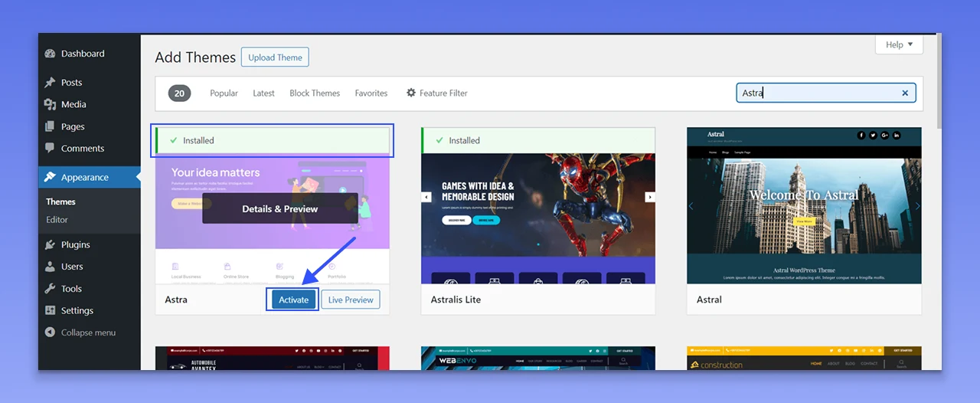Screen dimensions: 980x403
Task: Click the Upload Theme button
Action: [275, 57]
